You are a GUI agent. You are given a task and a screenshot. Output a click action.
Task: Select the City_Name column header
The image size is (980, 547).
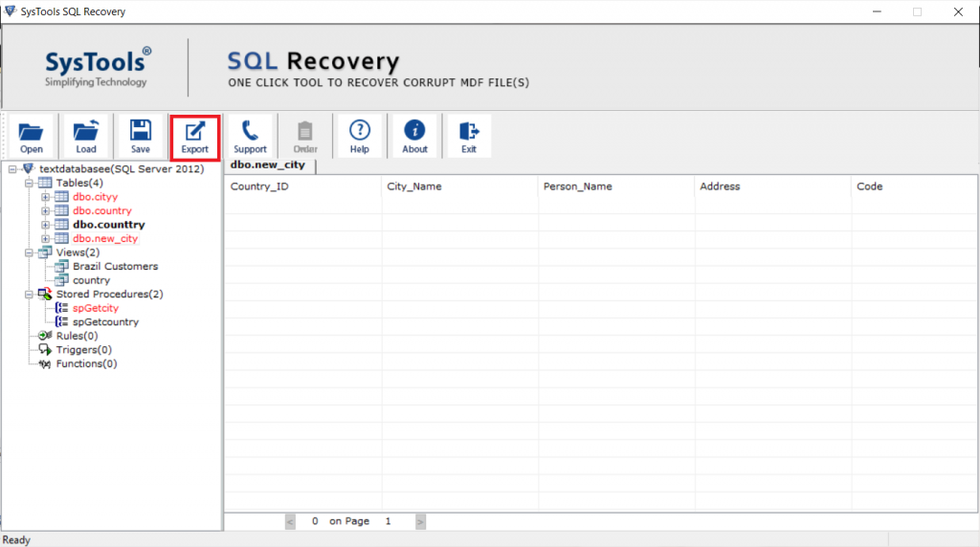(459, 186)
